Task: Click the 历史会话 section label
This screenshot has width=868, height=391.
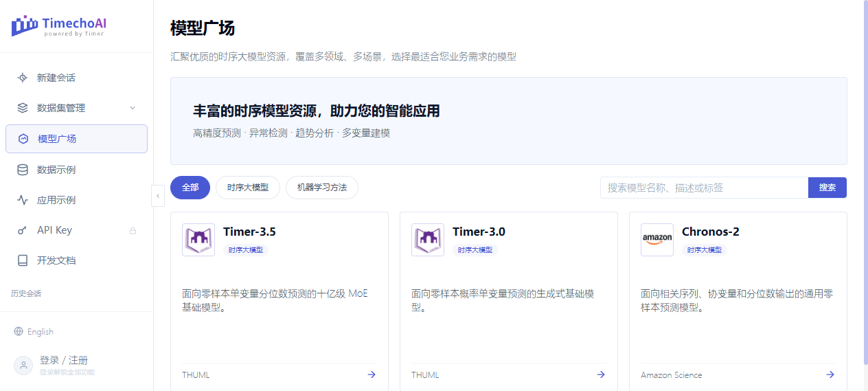Action: tap(26, 293)
